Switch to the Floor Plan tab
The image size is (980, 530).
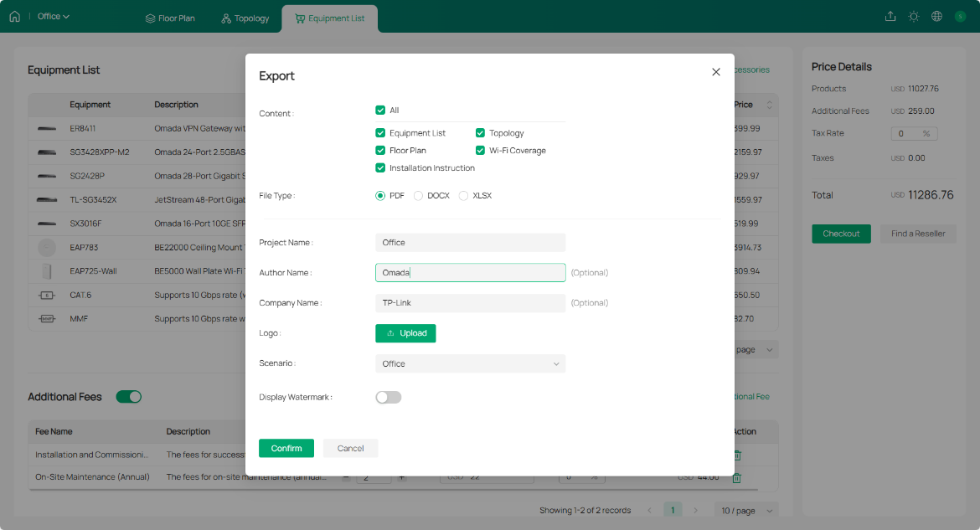170,18
